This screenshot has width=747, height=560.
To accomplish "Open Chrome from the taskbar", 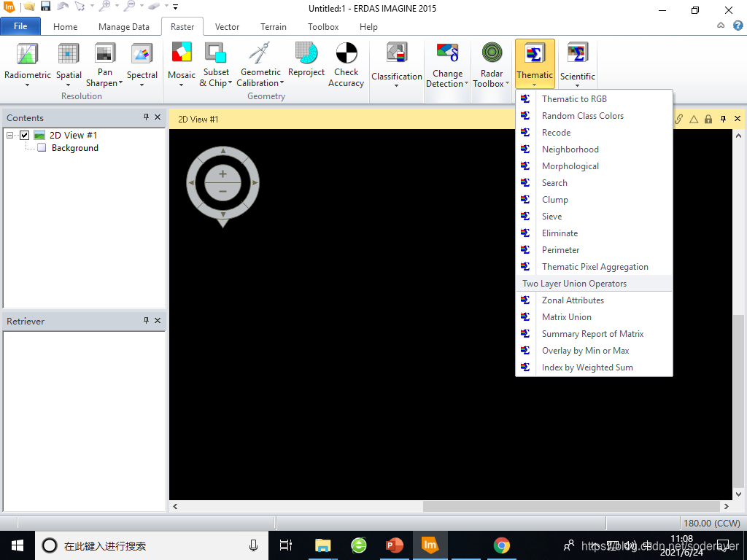I will pos(501,545).
